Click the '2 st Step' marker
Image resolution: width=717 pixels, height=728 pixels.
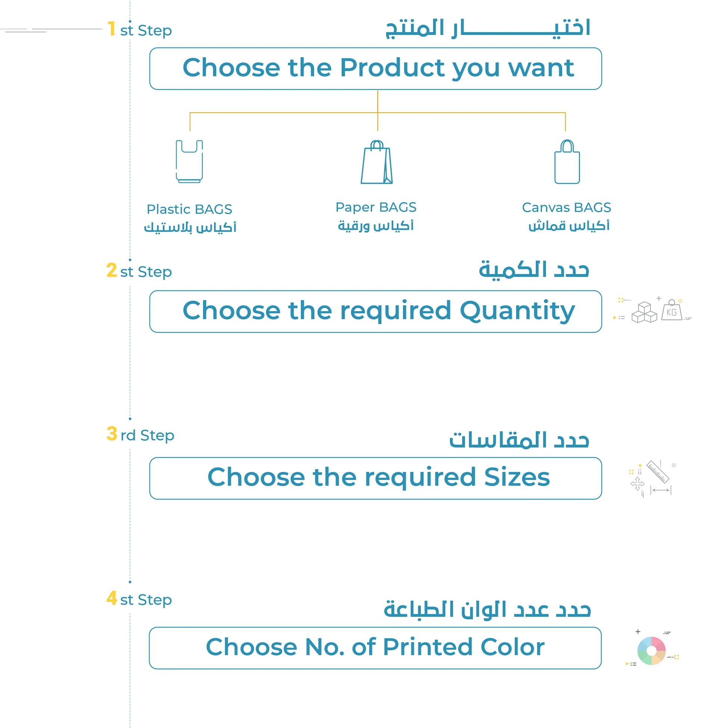click(139, 271)
